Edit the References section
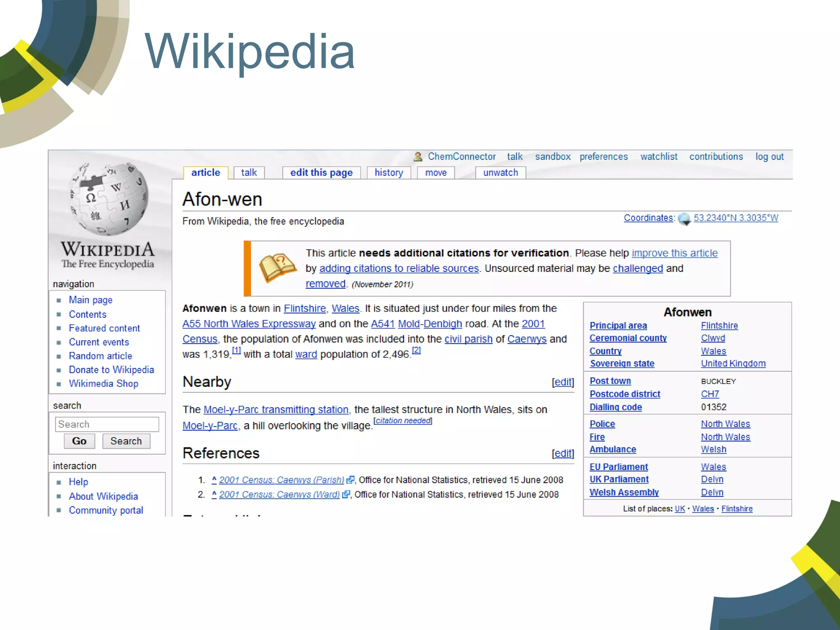The height and width of the screenshot is (630, 840). coord(563,453)
